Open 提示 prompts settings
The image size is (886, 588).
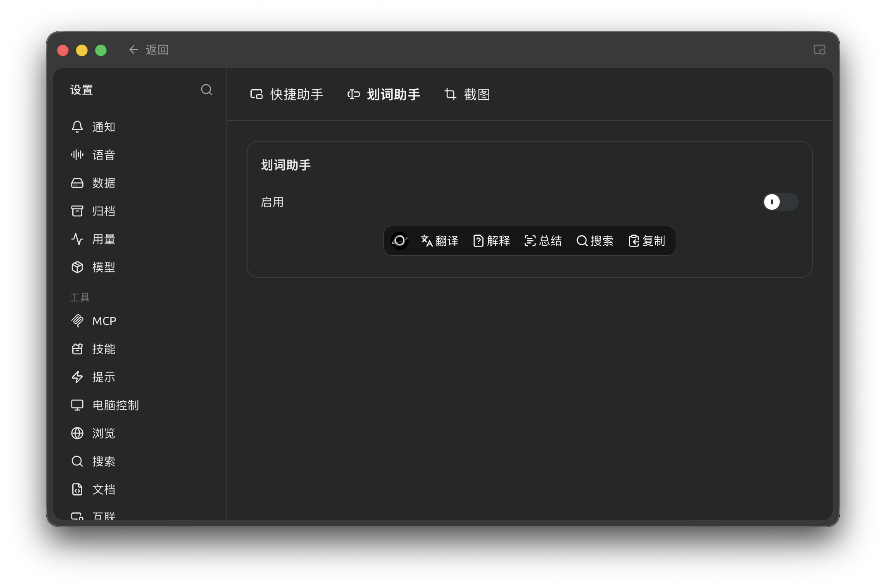[x=140, y=377]
